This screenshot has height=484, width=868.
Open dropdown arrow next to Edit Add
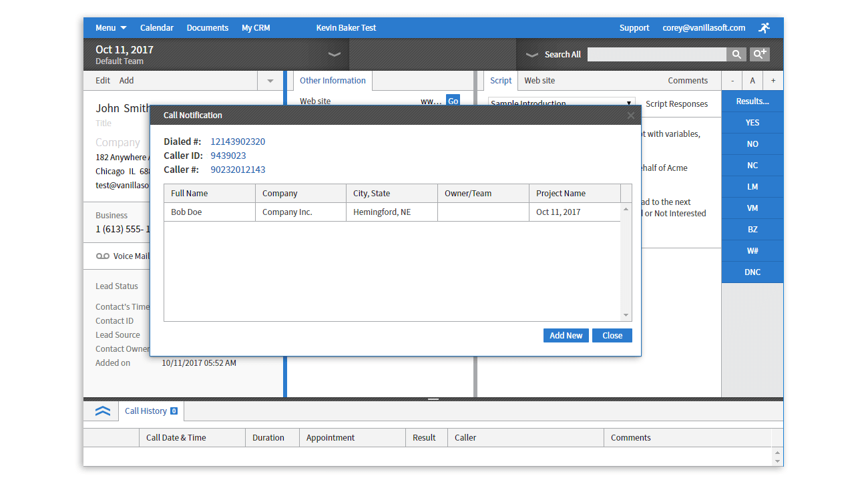coord(270,81)
